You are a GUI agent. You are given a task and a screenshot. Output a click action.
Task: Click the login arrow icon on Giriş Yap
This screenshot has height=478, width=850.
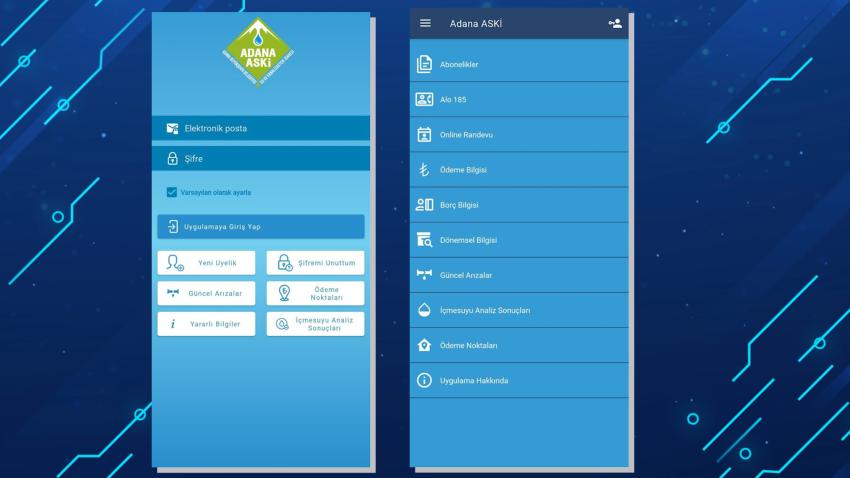coord(172,227)
